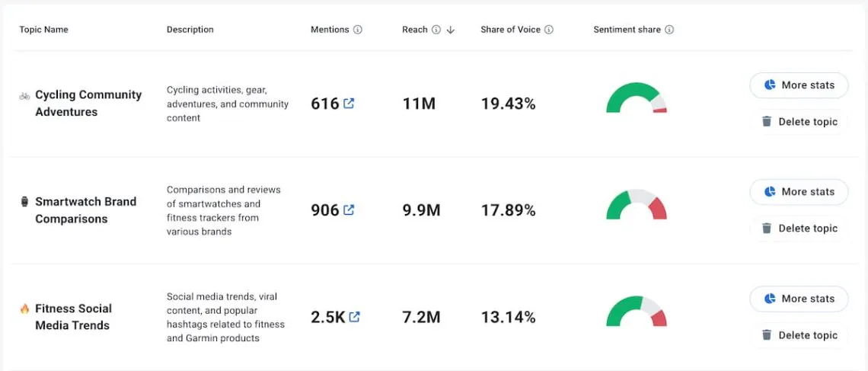The image size is (868, 371).
Task: Click the Sentiment share info icon
Action: [669, 30]
